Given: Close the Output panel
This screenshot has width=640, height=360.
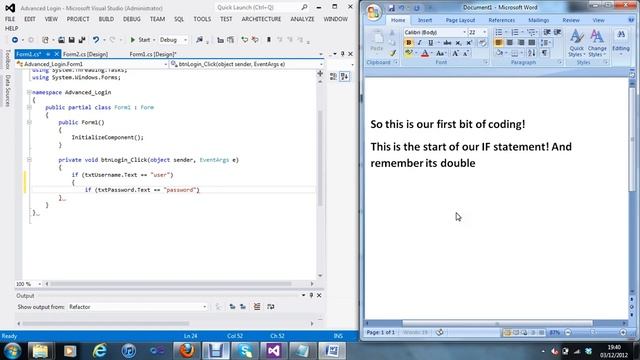Looking at the screenshot, I should (319, 295).
